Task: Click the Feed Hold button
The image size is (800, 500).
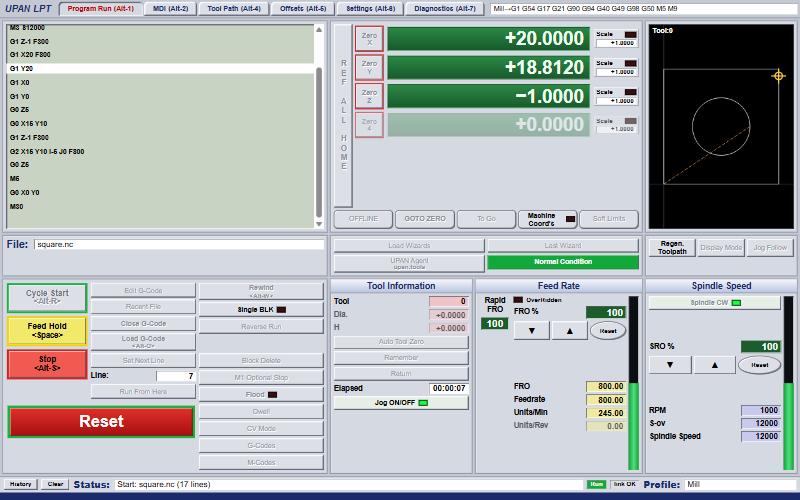Action: (47, 331)
